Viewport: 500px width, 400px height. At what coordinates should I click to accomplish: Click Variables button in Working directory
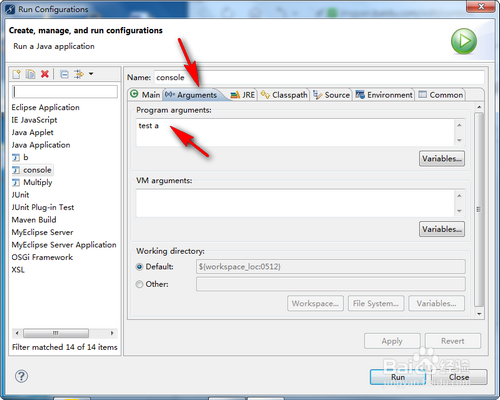[x=436, y=303]
